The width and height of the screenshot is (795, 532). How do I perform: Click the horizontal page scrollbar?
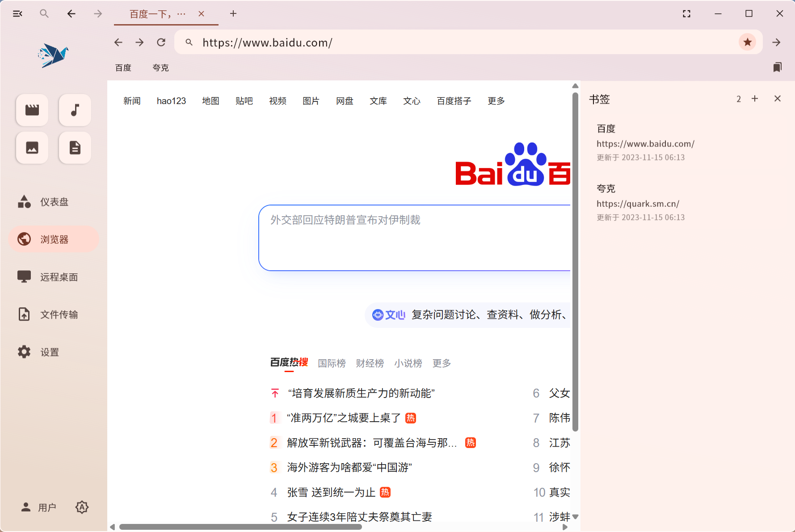pos(240,527)
